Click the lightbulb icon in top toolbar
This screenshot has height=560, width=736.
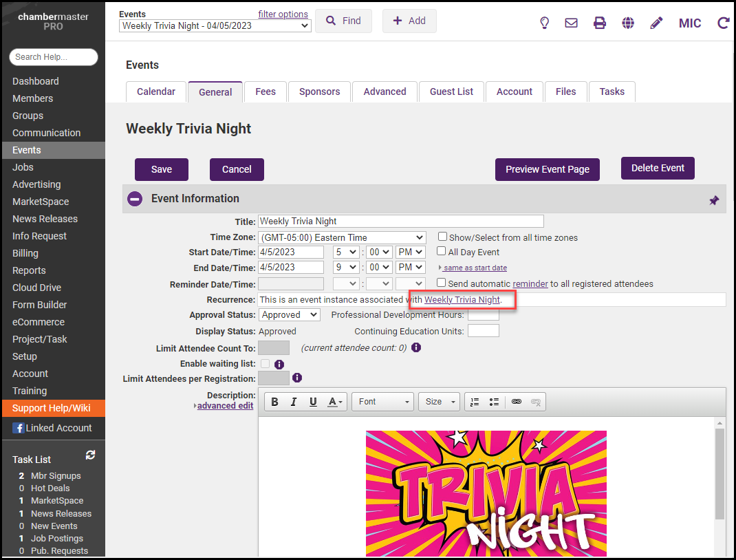pos(544,23)
